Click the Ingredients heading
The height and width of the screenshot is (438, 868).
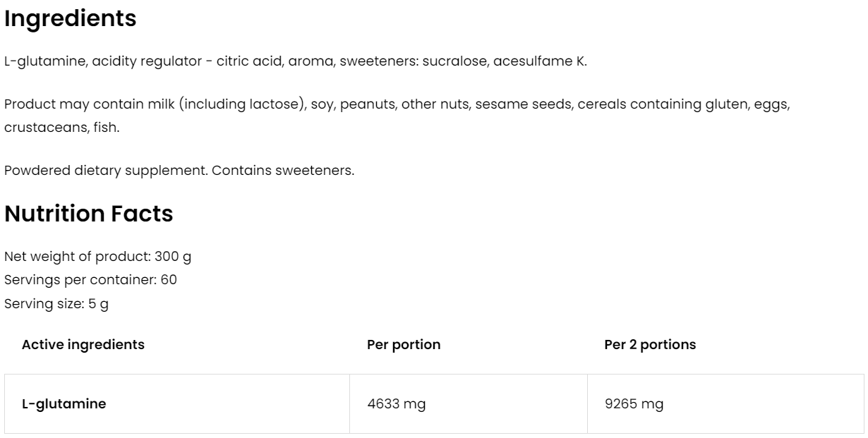(71, 19)
